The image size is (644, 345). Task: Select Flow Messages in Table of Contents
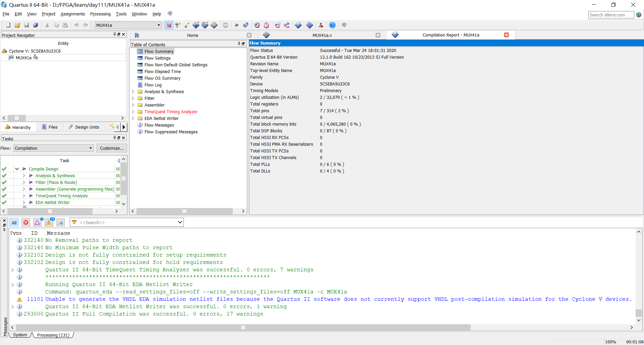pos(159,125)
